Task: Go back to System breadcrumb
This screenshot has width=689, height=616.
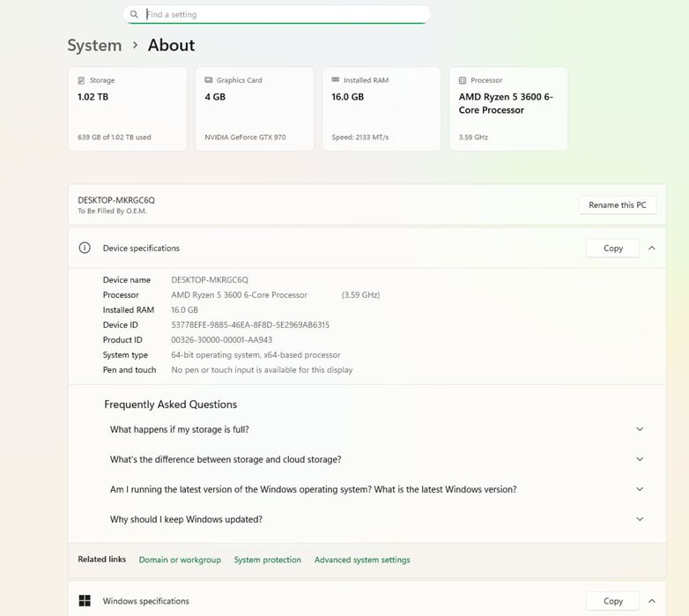Action: [x=94, y=45]
